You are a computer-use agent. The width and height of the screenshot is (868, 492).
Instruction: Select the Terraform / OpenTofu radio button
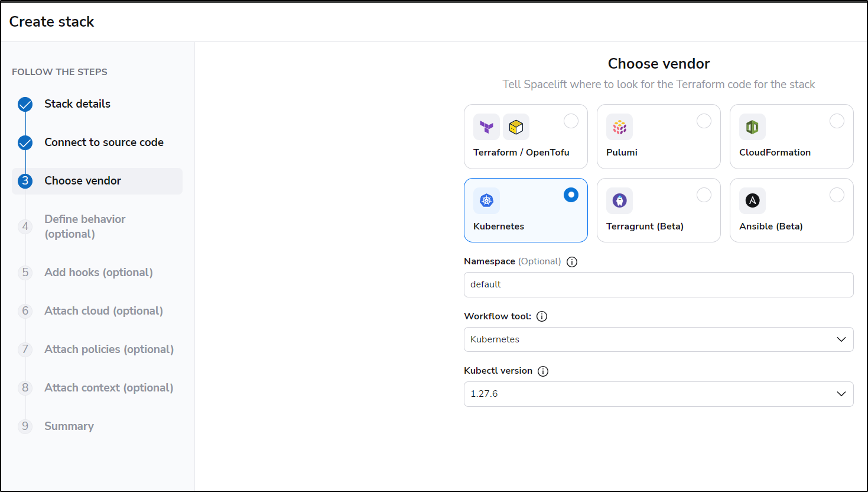571,121
